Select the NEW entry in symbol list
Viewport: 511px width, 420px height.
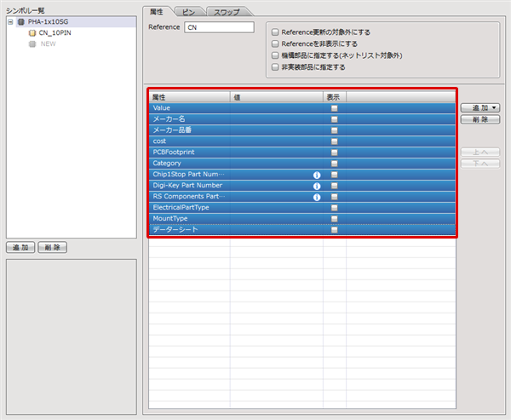[x=48, y=44]
